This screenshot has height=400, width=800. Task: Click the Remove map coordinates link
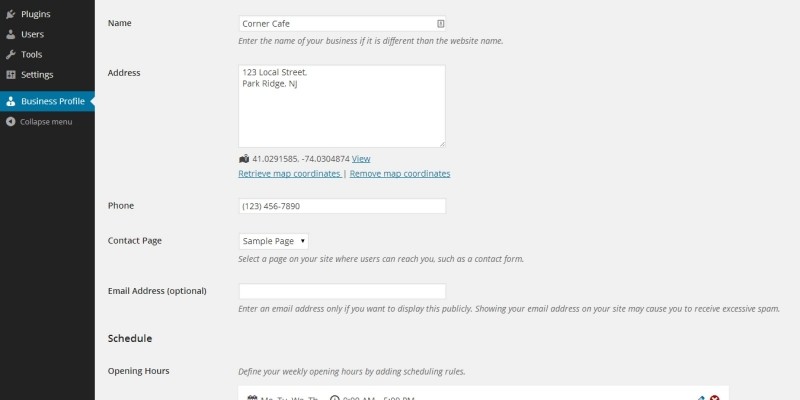click(x=400, y=173)
